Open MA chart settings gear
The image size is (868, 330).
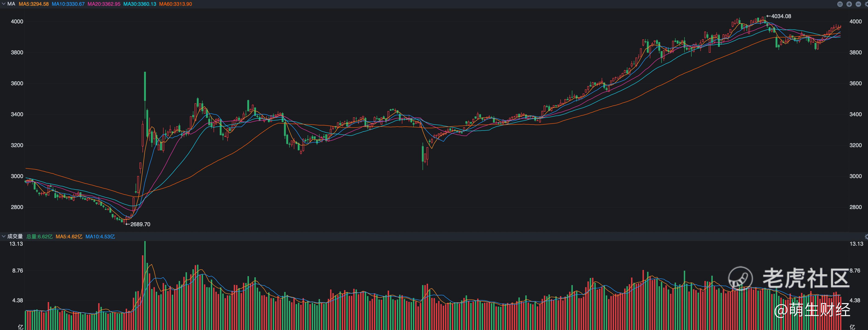click(x=867, y=4)
